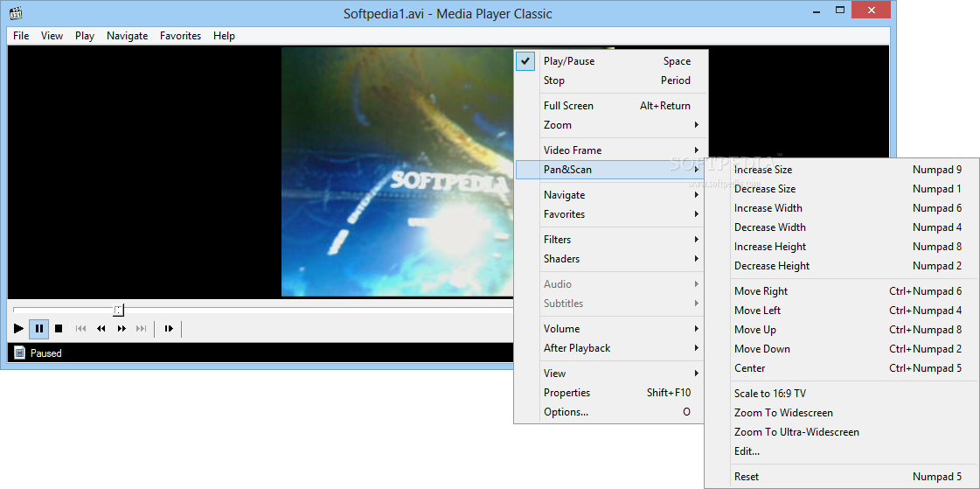Click the video frame showing Softpedia clip
980x489 pixels.
coord(398,172)
